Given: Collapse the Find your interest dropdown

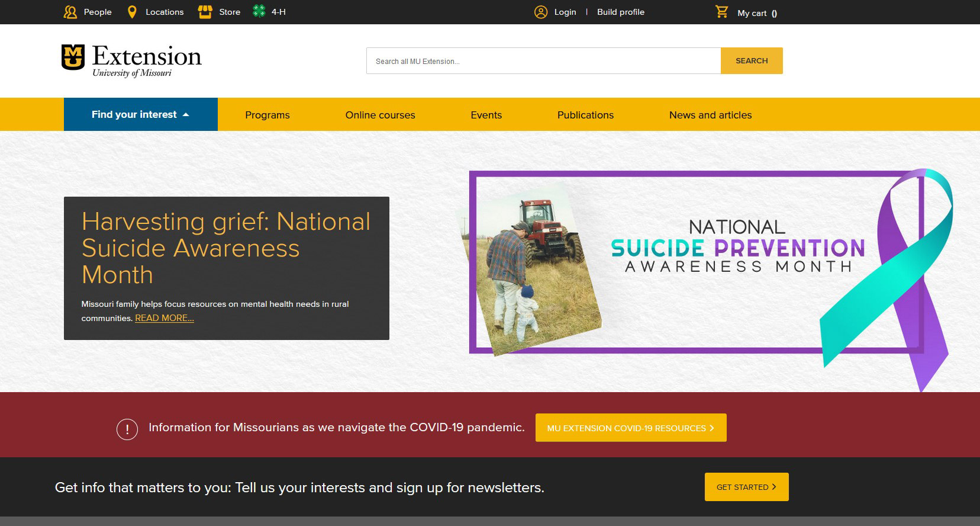Looking at the screenshot, I should click(141, 114).
